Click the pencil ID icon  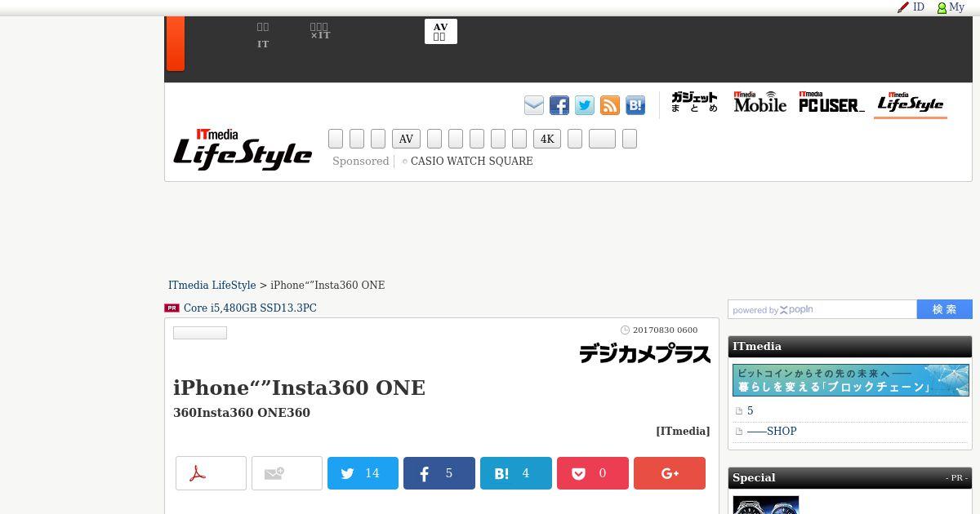tap(903, 7)
